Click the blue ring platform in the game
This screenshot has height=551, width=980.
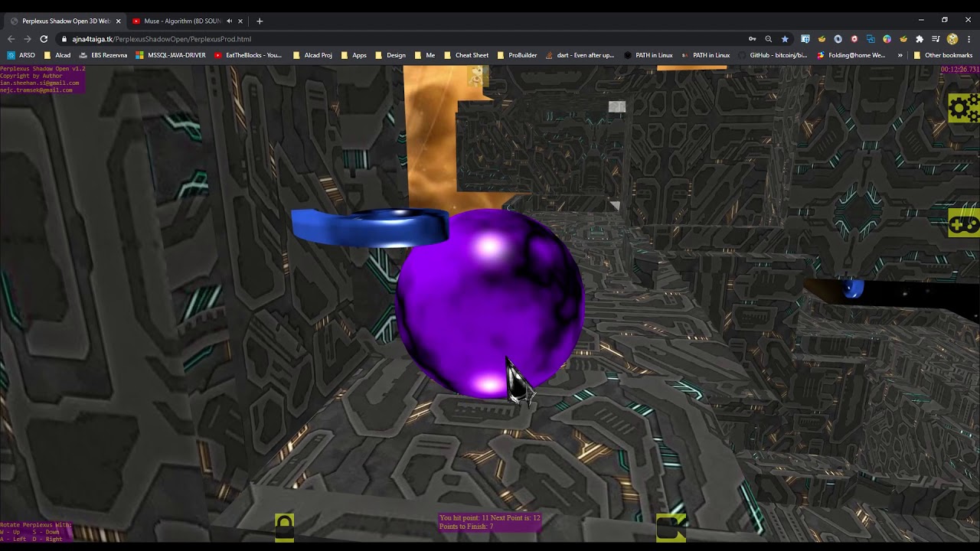tap(370, 227)
